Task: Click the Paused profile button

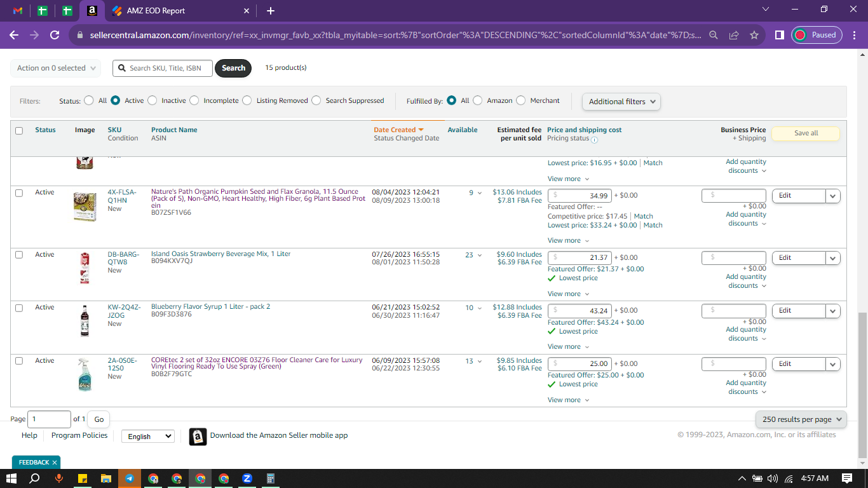Action: click(x=817, y=35)
